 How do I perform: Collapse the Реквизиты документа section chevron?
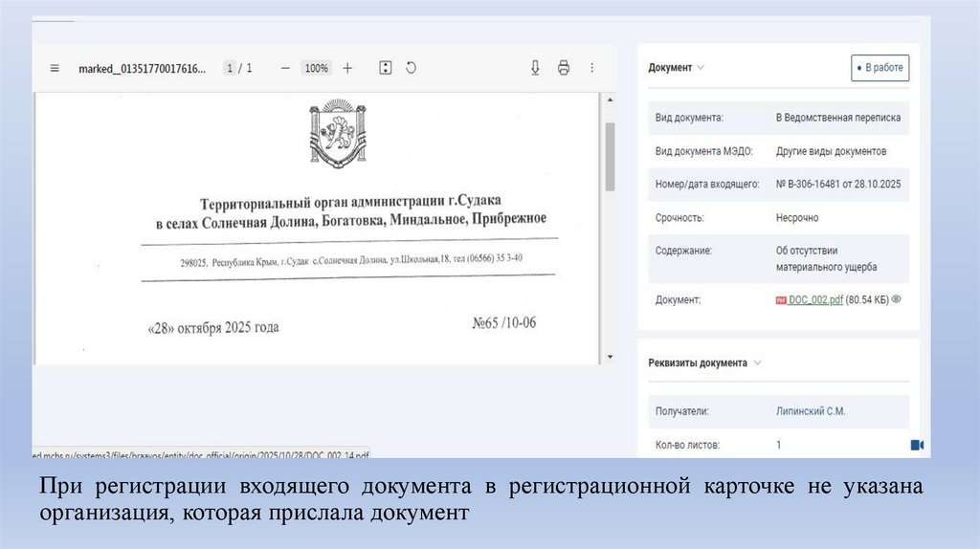point(758,362)
